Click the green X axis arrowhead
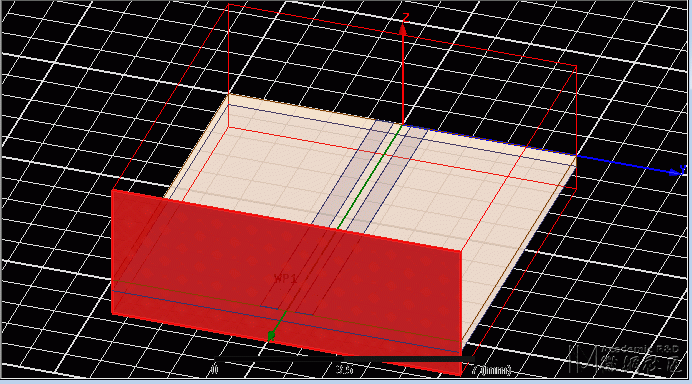 pyautogui.click(x=271, y=336)
